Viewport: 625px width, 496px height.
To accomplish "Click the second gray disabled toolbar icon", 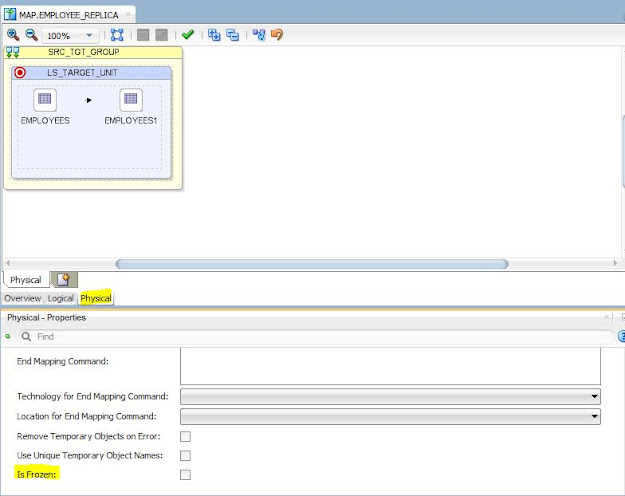I will coord(161,35).
